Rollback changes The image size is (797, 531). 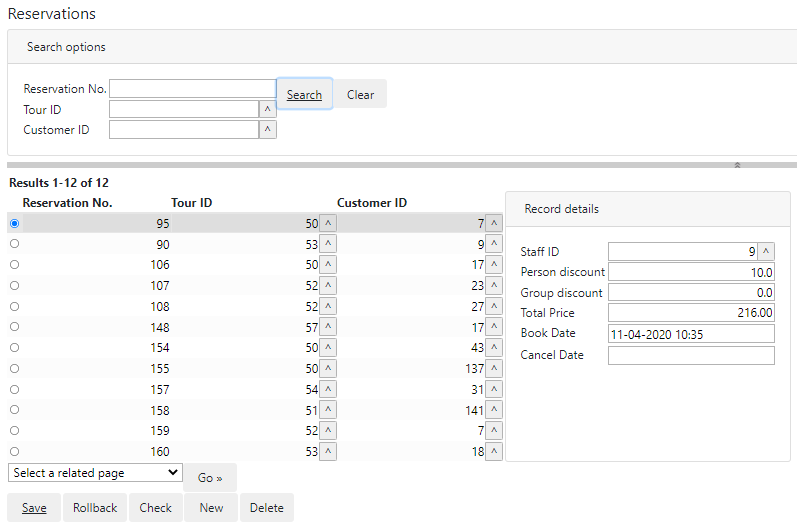tap(95, 508)
